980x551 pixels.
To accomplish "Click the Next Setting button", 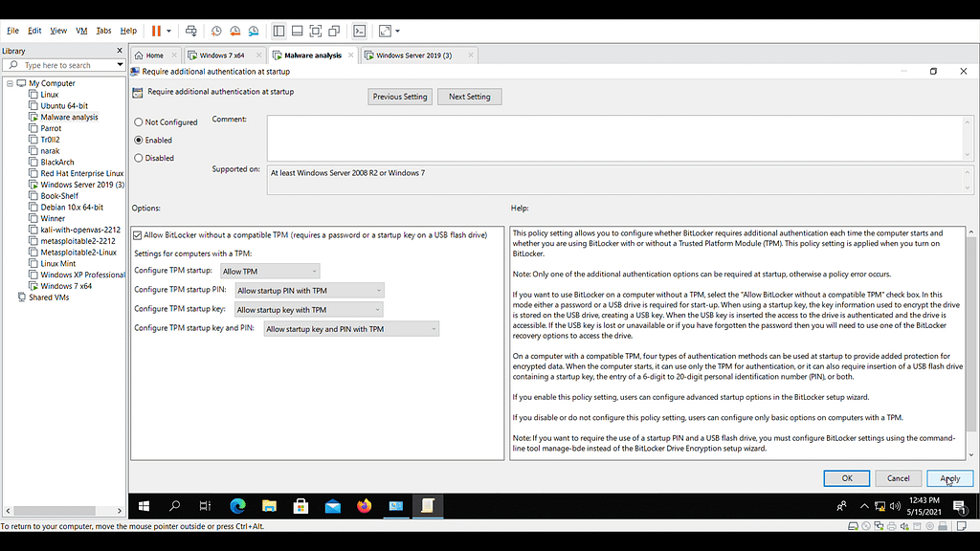I will [x=469, y=97].
